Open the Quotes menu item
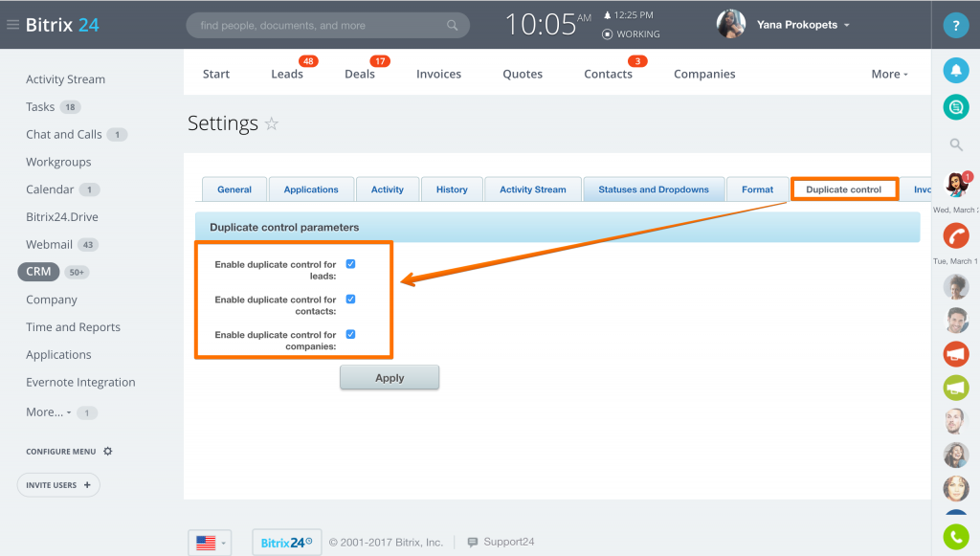 pos(523,74)
